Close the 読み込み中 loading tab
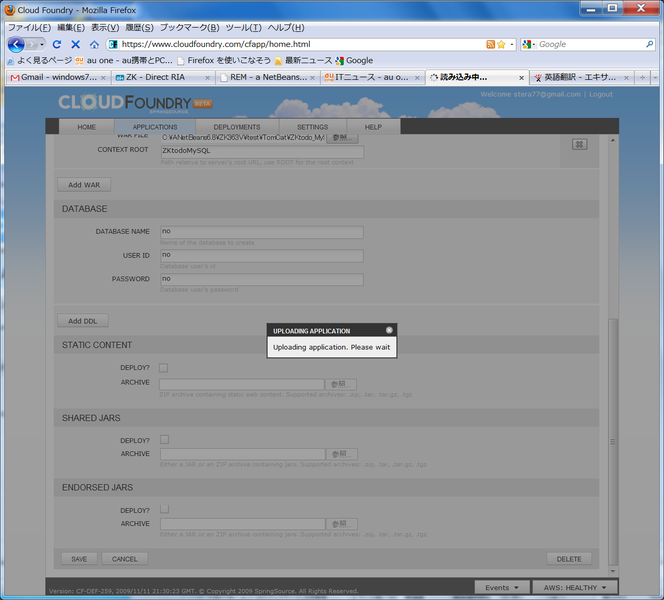This screenshot has height=600, width=664. click(x=521, y=78)
